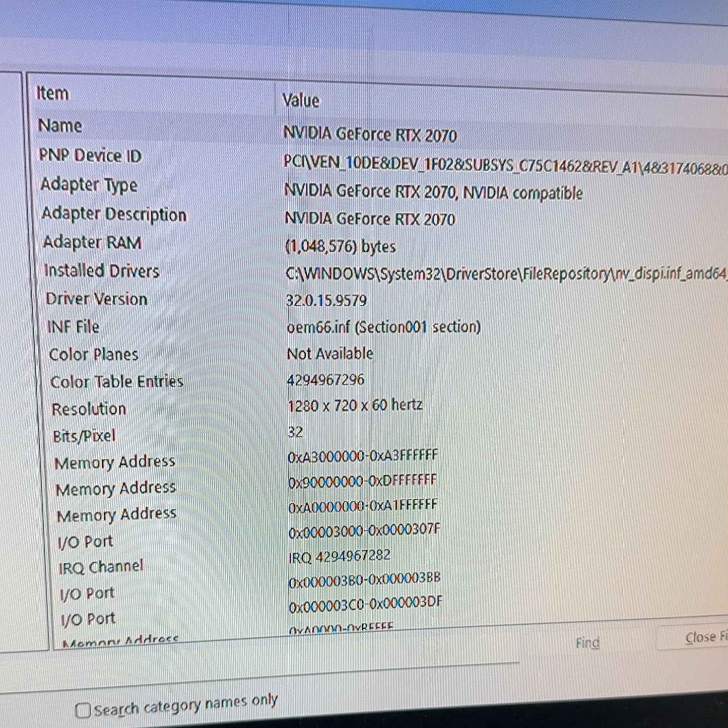Click the value 4294967296
This screenshot has height=728, width=728.
[325, 380]
